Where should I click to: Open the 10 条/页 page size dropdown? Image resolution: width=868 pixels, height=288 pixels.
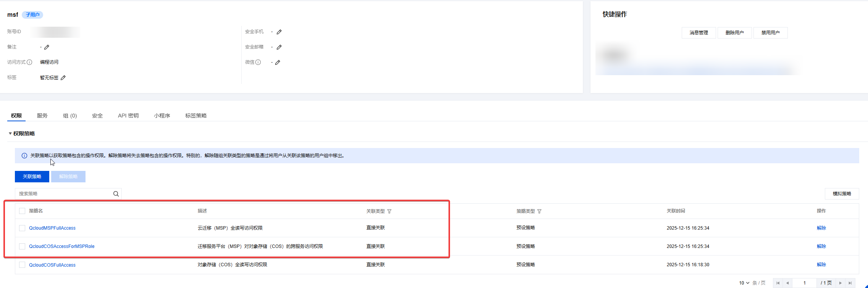(744, 283)
